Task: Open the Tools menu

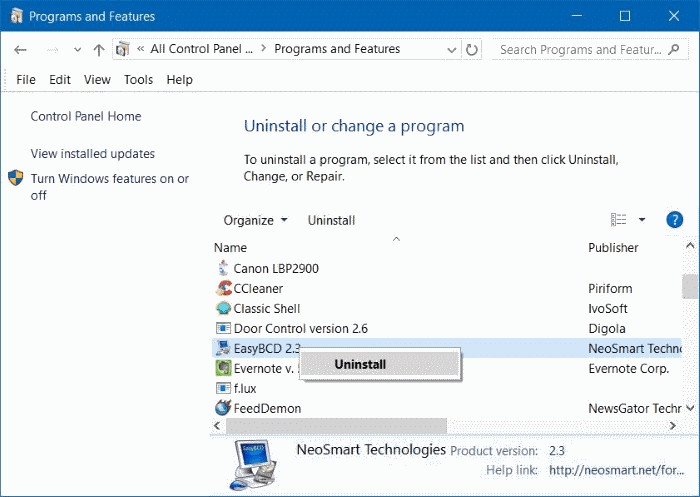Action: click(x=139, y=80)
